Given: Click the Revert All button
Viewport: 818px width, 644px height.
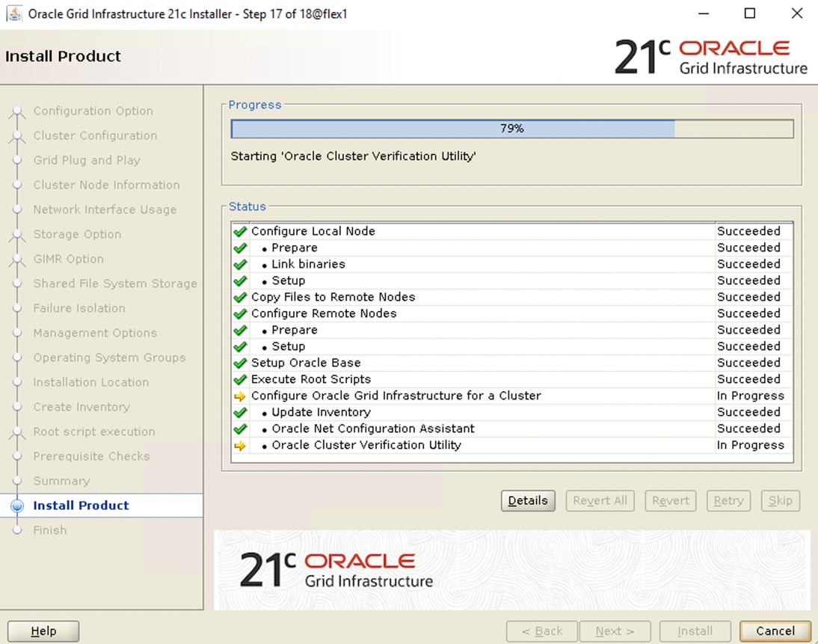Looking at the screenshot, I should [x=600, y=501].
